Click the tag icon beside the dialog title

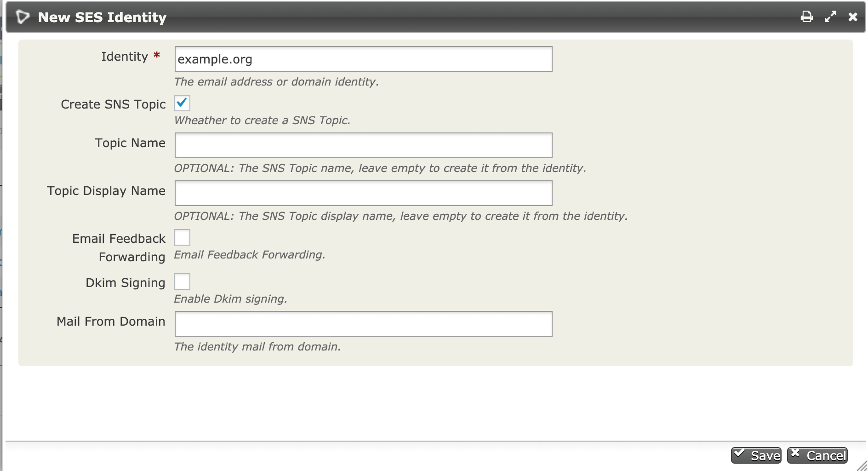23,17
